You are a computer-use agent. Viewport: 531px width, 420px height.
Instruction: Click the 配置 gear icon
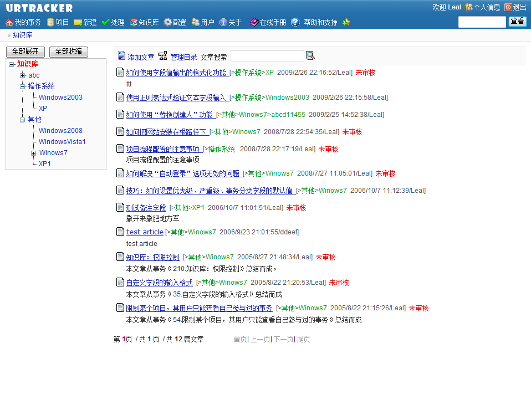click(x=167, y=22)
